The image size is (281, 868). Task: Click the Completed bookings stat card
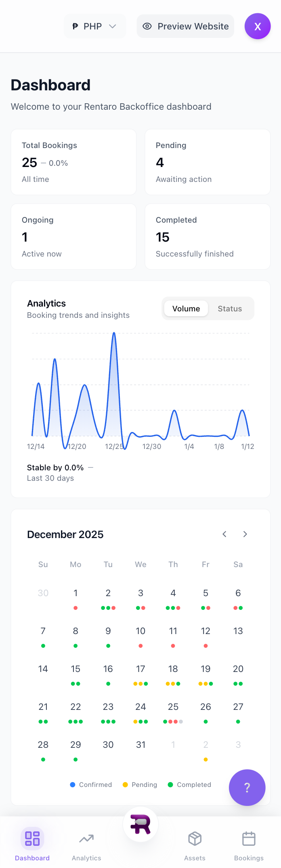point(208,237)
